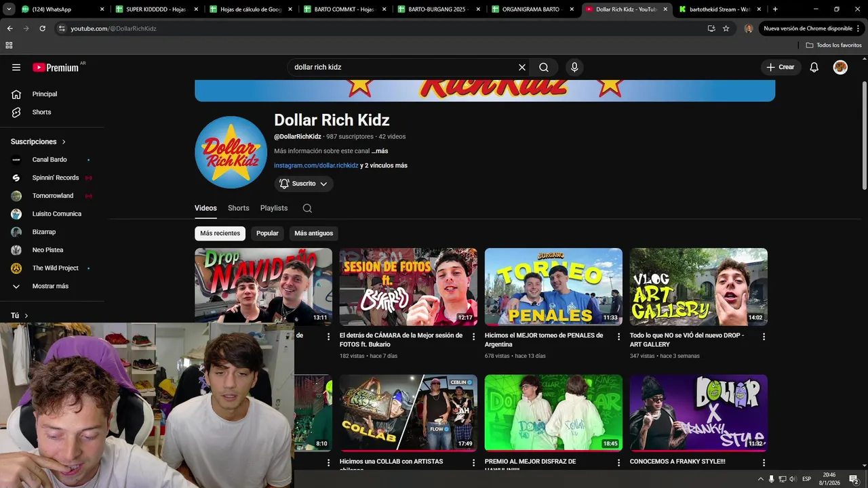Open ESP language indicator in taskbar

click(806, 479)
